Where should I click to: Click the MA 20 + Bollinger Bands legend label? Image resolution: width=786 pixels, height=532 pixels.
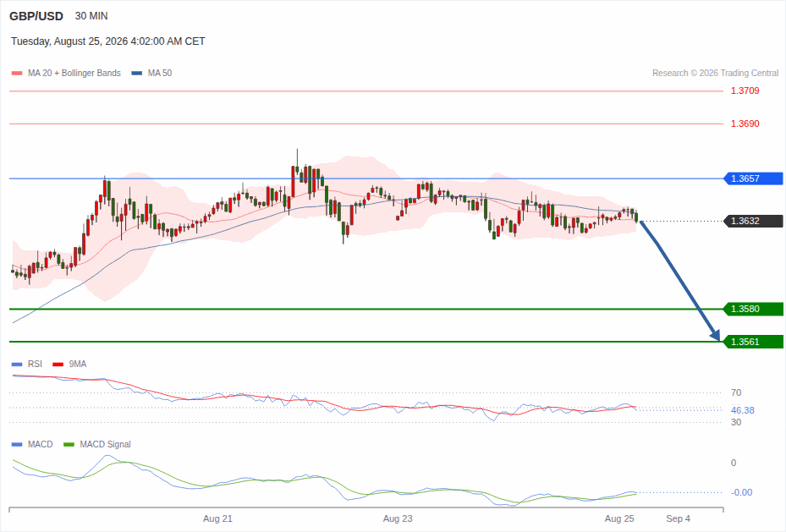(74, 73)
